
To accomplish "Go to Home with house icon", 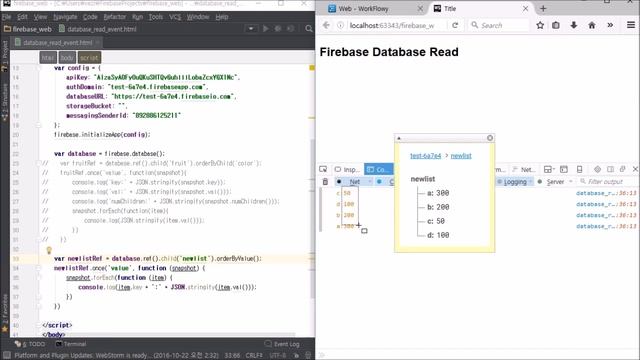I will (592, 25).
